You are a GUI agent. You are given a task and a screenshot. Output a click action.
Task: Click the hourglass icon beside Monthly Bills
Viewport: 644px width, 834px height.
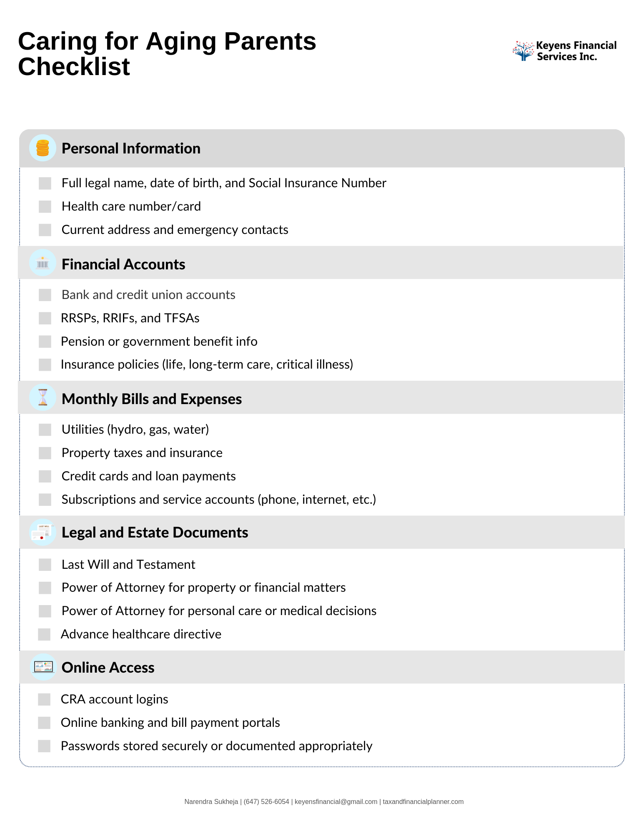(43, 397)
